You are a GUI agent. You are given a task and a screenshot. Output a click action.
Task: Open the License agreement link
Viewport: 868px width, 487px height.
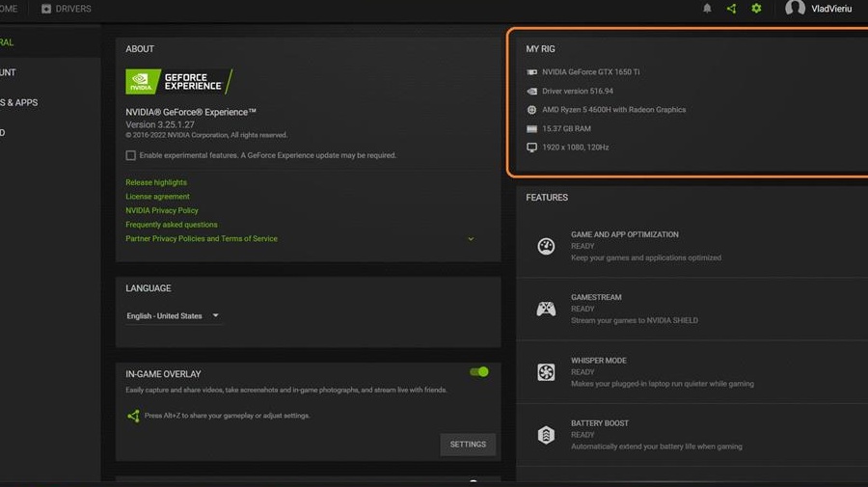tap(157, 197)
